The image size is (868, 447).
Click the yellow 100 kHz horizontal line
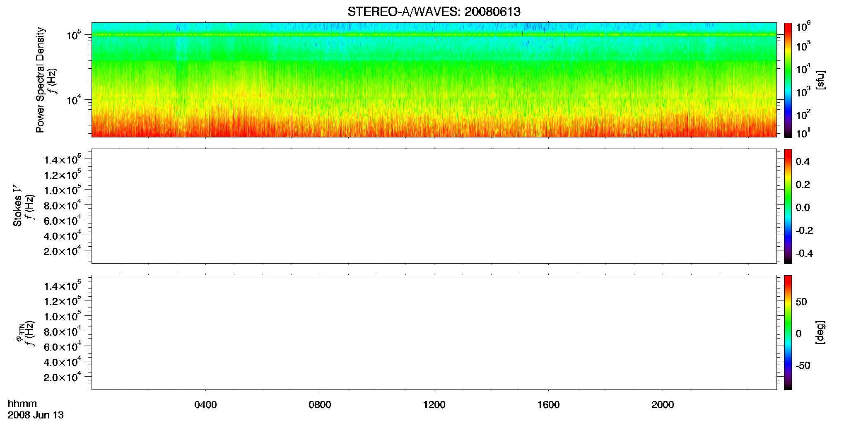[434, 35]
